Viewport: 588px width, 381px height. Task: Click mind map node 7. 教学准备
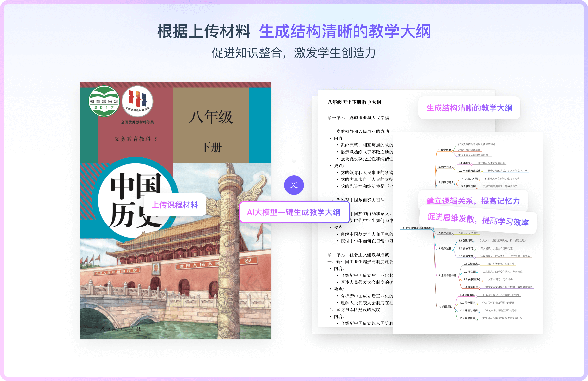pyautogui.click(x=445, y=233)
